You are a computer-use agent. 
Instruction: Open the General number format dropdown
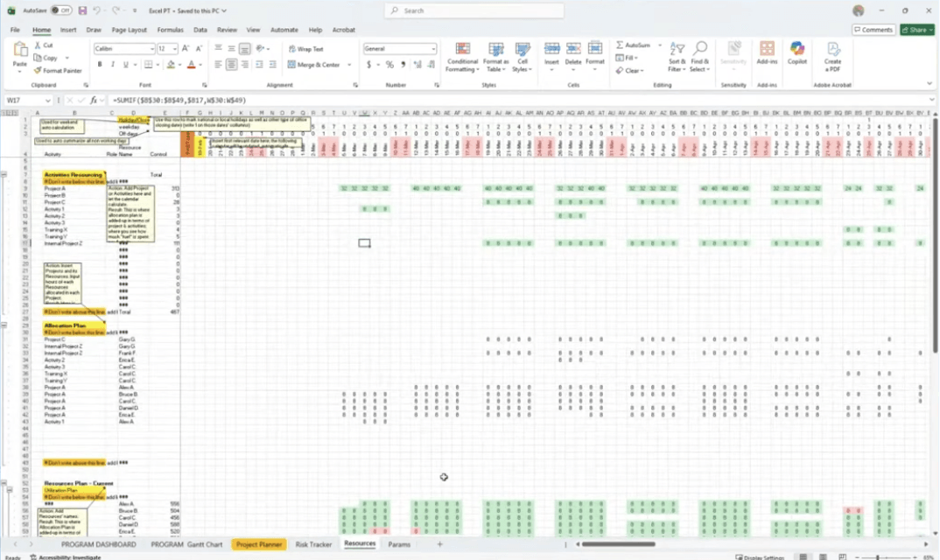pyautogui.click(x=433, y=49)
